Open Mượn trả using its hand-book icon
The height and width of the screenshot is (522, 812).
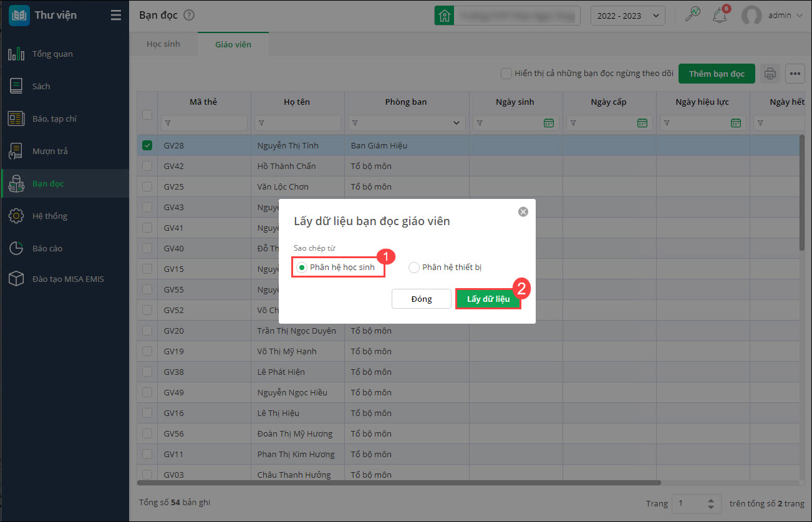(16, 151)
